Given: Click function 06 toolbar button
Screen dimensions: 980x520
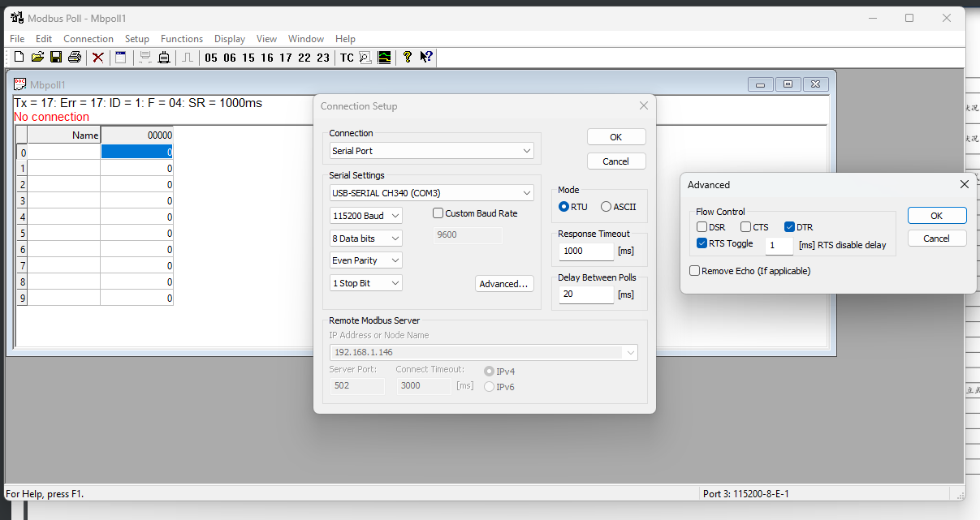Looking at the screenshot, I should point(230,58).
